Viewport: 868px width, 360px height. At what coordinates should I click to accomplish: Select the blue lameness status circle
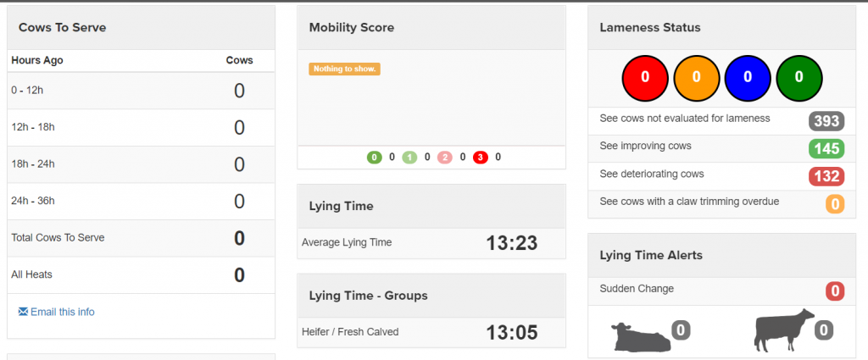pyautogui.click(x=747, y=77)
